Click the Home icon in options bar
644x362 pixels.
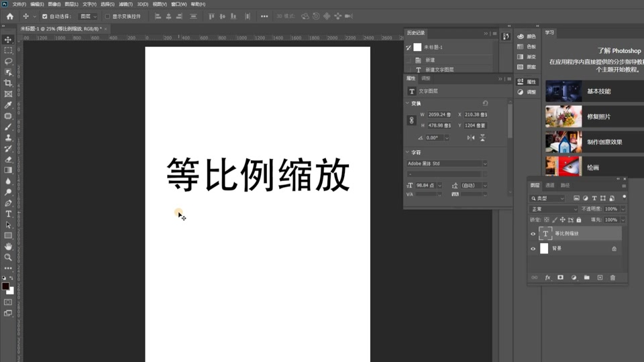coord(10,16)
